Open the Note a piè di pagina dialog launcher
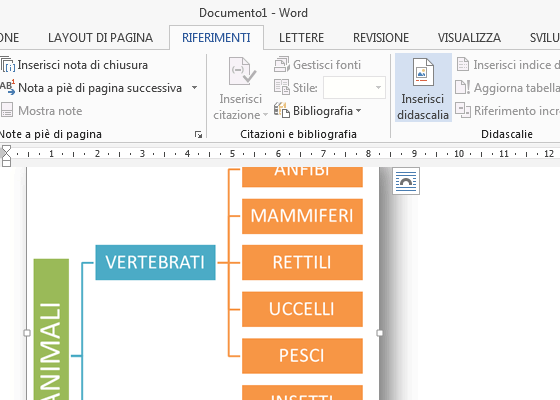This screenshot has width=560, height=400. pos(198,134)
